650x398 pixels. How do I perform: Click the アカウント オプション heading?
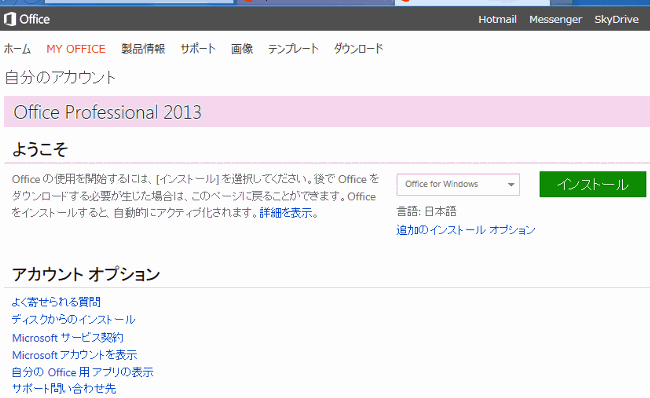(86, 274)
